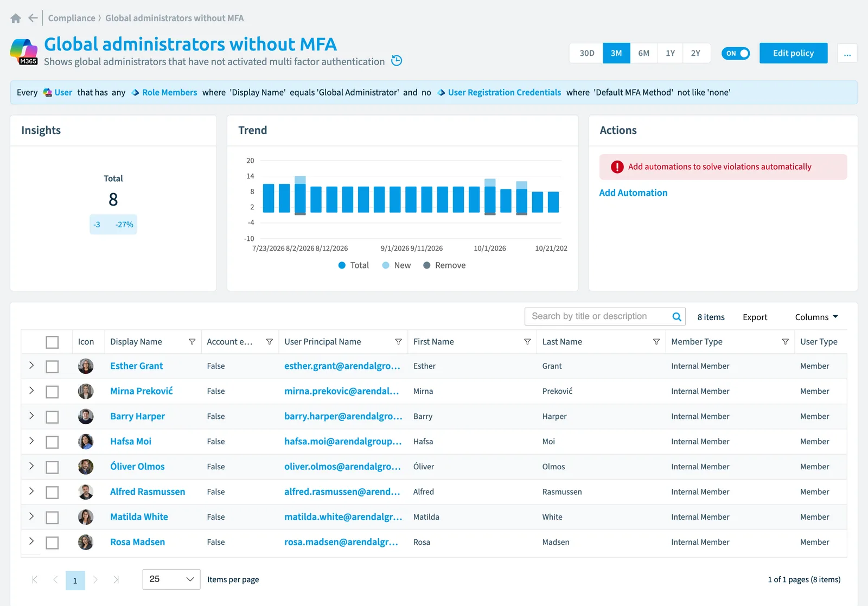
Task: Filter the Account enabled column
Action: point(269,342)
